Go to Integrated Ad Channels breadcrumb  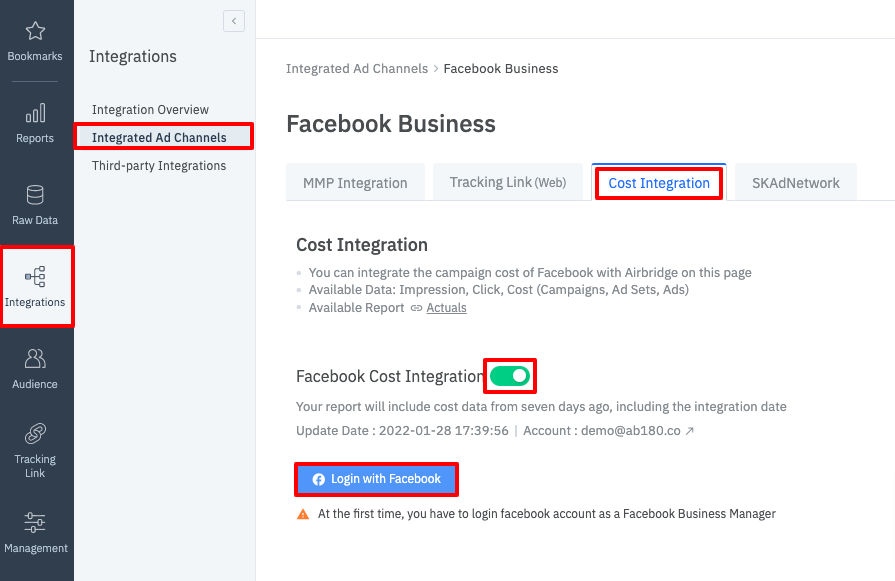click(356, 69)
